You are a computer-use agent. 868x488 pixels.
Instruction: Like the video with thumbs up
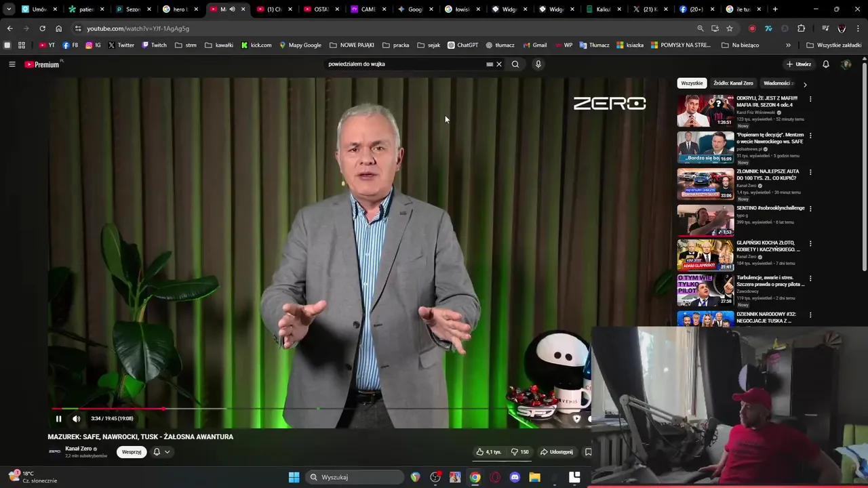pos(488,452)
